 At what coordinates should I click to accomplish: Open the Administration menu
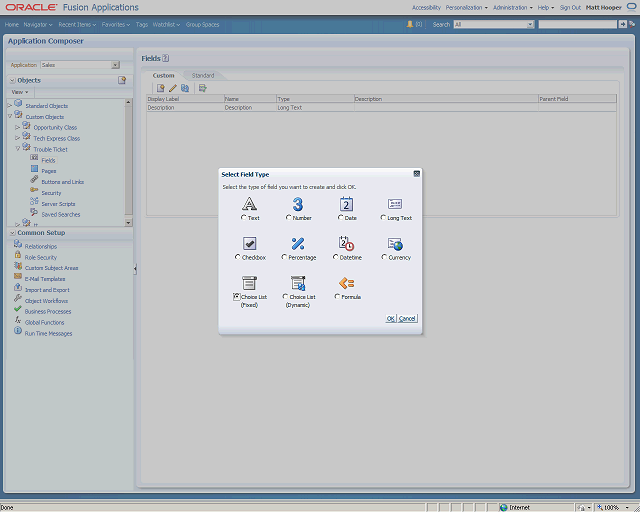tap(513, 8)
